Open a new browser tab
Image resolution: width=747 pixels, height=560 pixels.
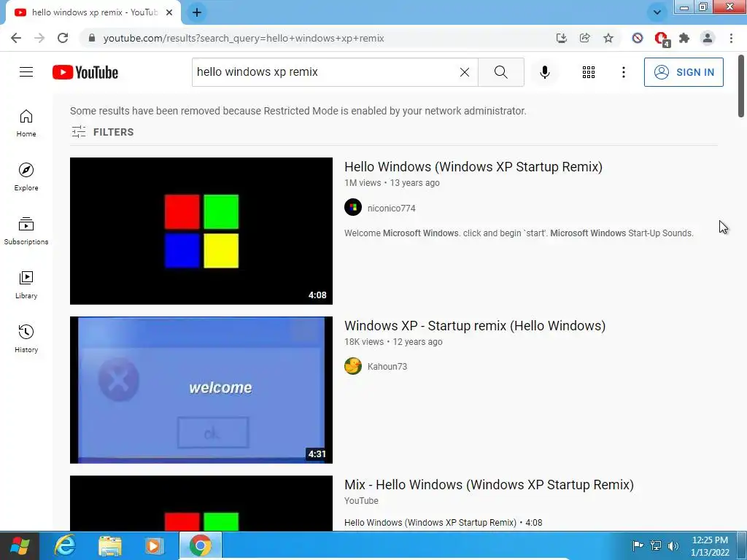tap(197, 12)
